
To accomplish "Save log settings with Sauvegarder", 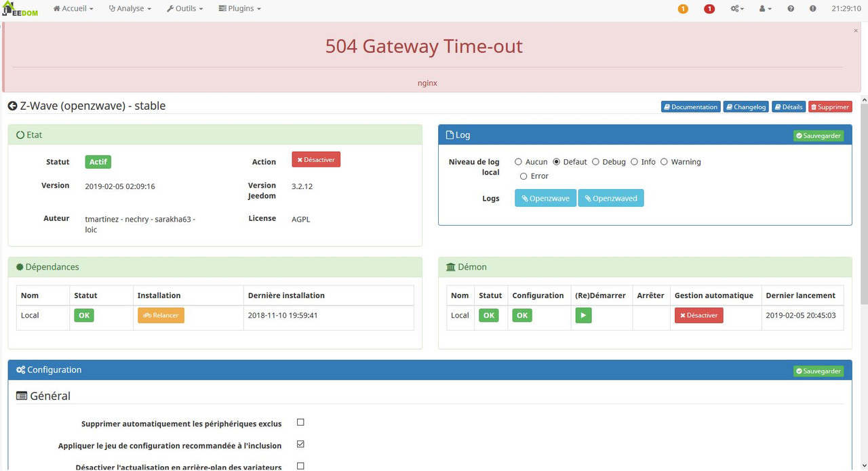I will click(818, 136).
